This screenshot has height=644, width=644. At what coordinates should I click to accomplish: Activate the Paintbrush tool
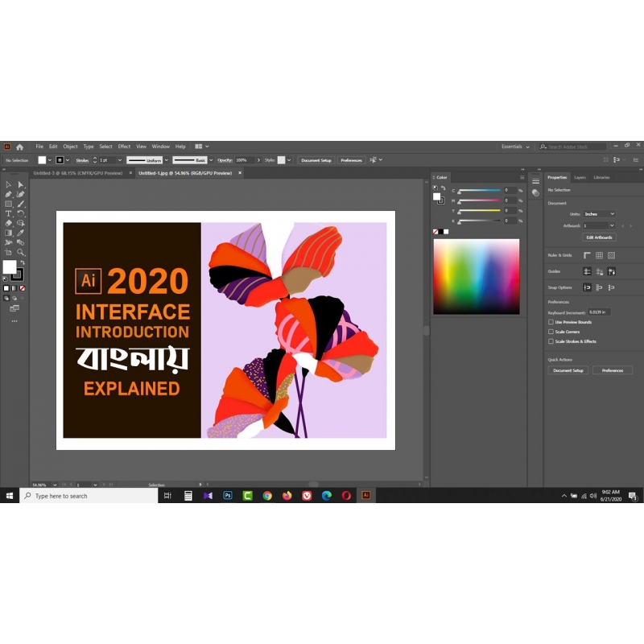coord(21,204)
